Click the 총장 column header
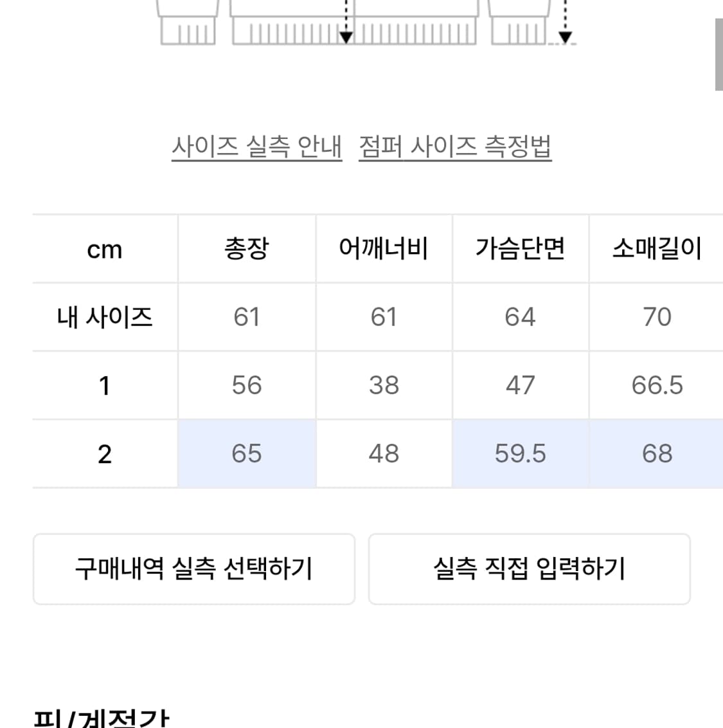The height and width of the screenshot is (728, 723). (x=246, y=249)
